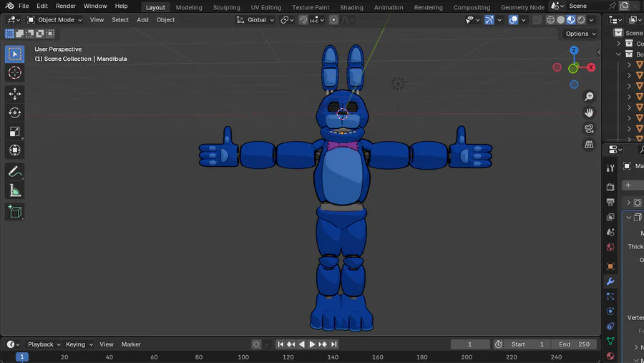Toggle the camera view icon
644x363 pixels.
coord(589,129)
